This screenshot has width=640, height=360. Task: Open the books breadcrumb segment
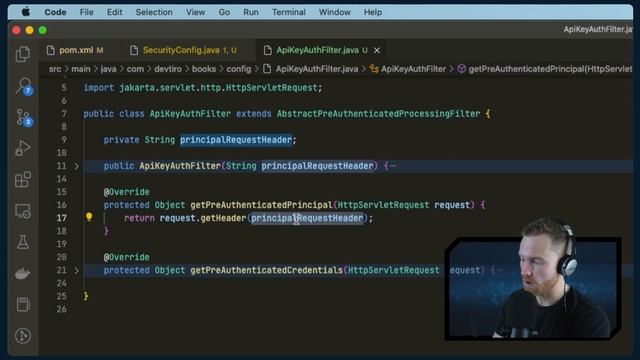click(x=204, y=69)
